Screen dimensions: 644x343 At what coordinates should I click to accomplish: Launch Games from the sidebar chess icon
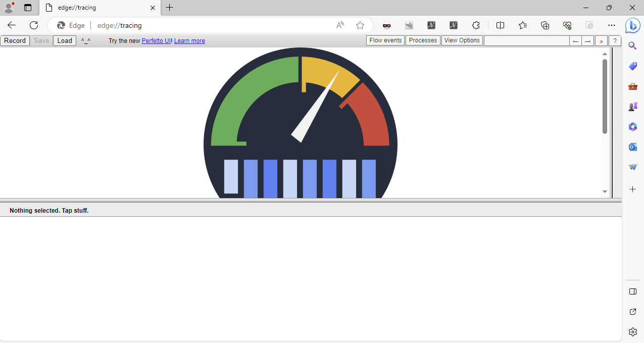[x=632, y=106]
